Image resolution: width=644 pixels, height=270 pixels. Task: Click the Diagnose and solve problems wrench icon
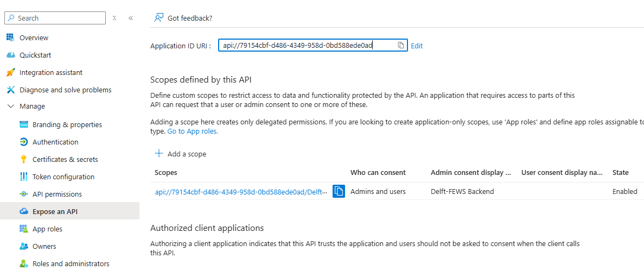coord(10,90)
